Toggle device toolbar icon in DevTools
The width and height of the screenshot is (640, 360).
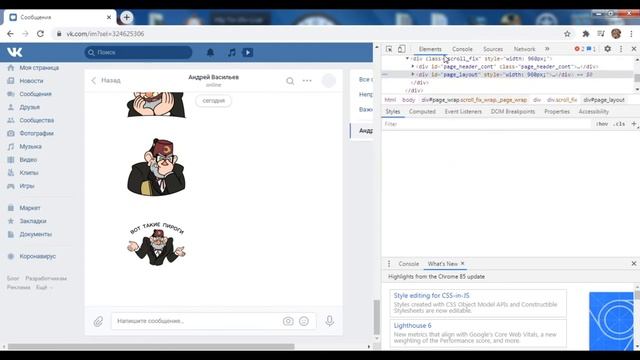(402, 49)
